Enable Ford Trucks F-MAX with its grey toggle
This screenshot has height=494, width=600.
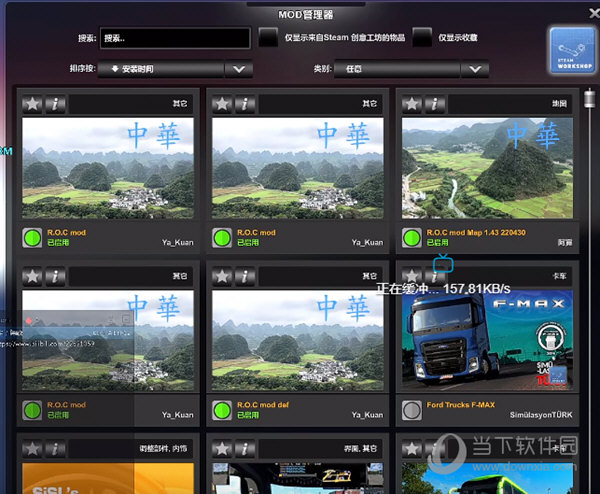pos(412,411)
